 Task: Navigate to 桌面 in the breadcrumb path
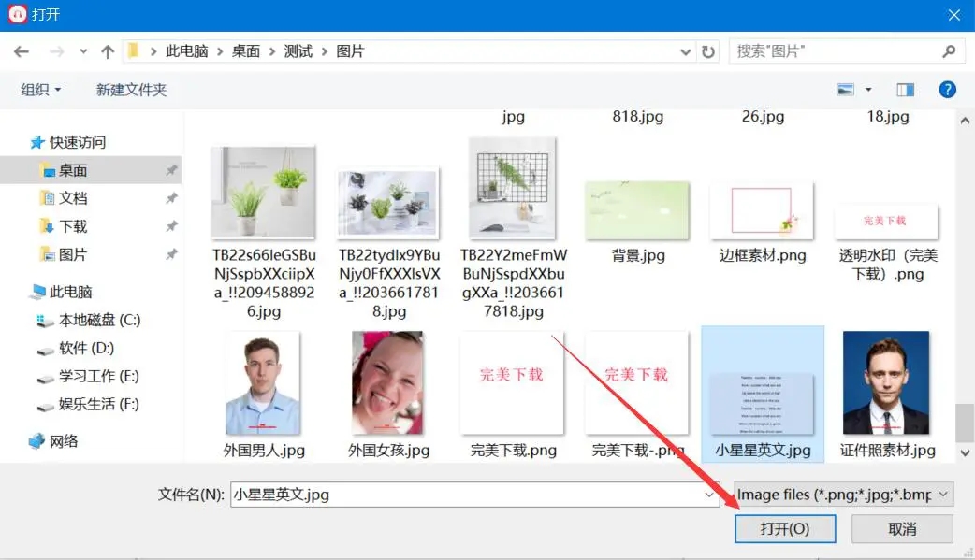pos(246,51)
